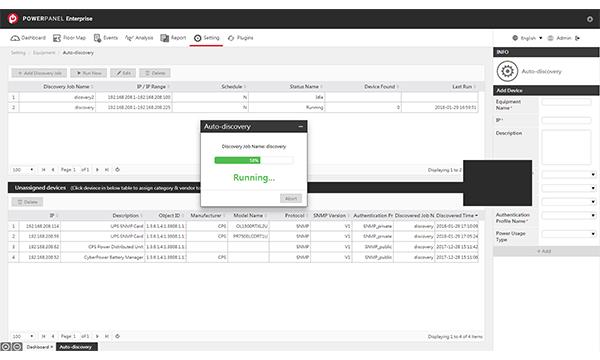Click the 58% discovery progress bar
Image resolution: width=600 pixels, height=360 pixels.
click(x=254, y=160)
